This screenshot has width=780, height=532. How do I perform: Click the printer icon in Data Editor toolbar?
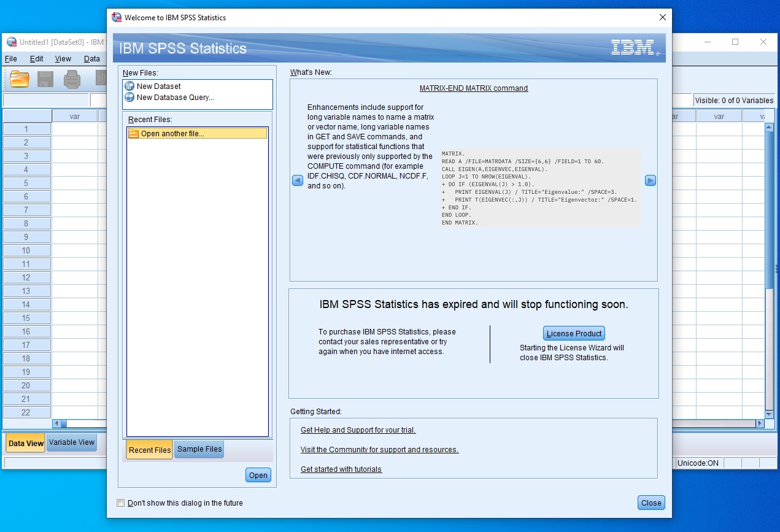tap(72, 79)
